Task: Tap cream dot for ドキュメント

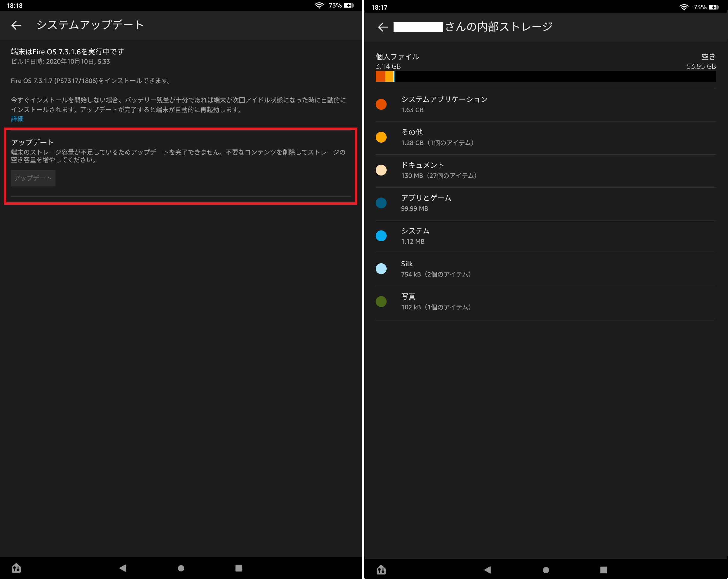Action: (x=381, y=170)
